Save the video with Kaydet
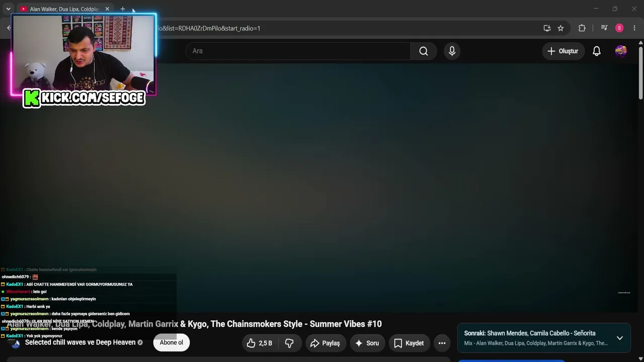Image resolution: width=644 pixels, height=362 pixels. coord(409,343)
